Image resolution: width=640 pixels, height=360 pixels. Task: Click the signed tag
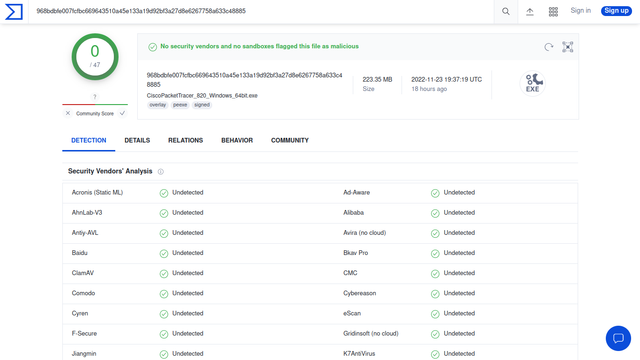(202, 105)
